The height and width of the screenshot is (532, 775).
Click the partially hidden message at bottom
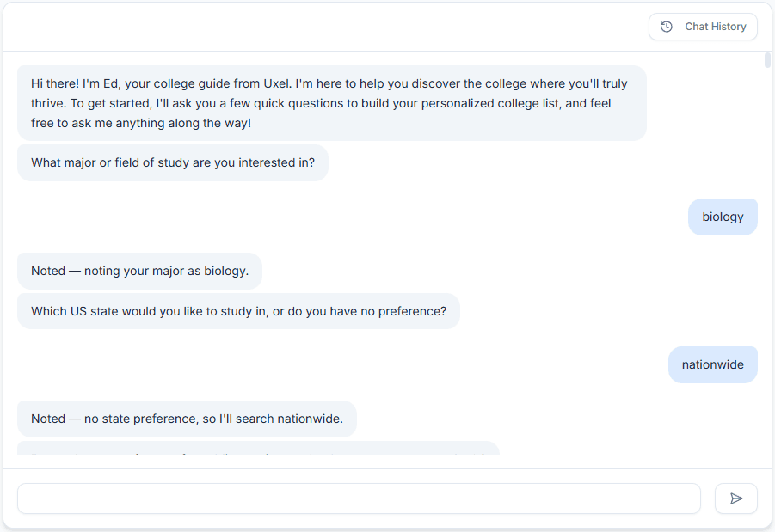click(259, 448)
